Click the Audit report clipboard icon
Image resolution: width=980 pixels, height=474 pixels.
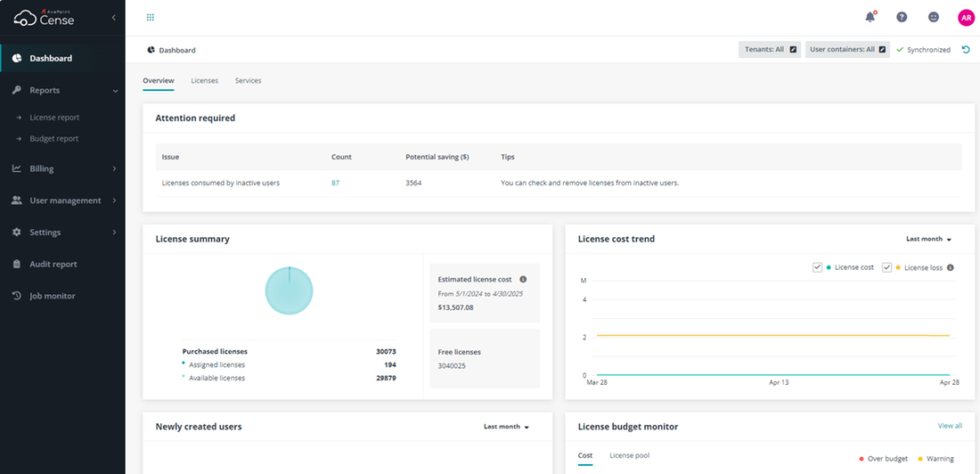[x=17, y=264]
